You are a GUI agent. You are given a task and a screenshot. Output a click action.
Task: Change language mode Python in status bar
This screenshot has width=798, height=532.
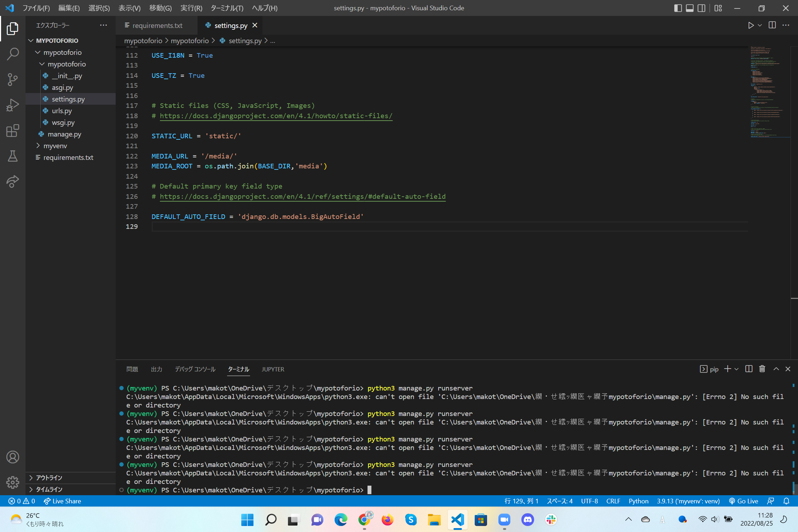[638, 501]
